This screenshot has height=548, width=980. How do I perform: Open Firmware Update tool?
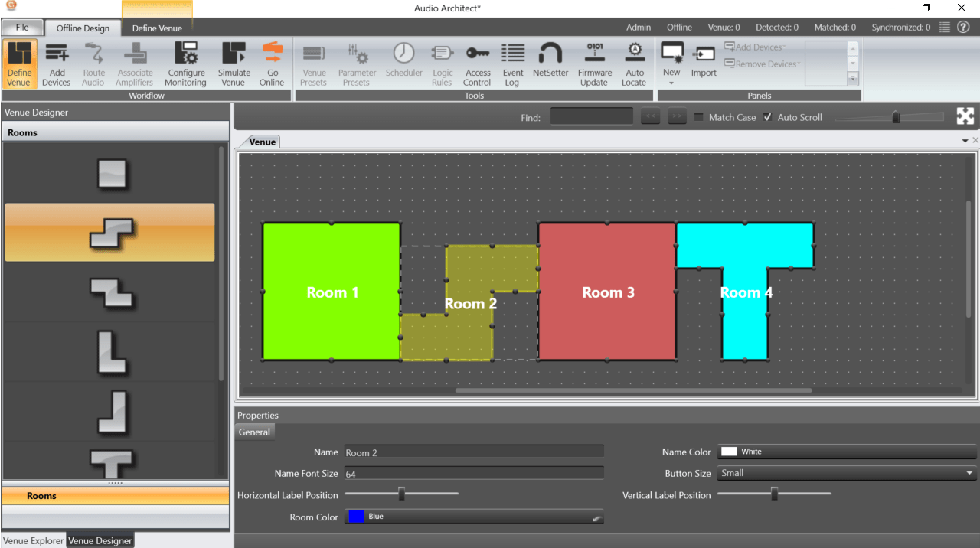point(594,64)
